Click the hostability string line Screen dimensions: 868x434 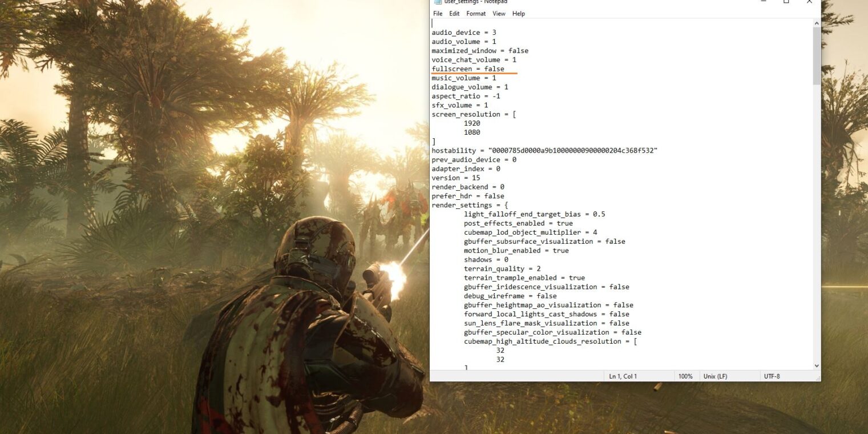point(544,150)
